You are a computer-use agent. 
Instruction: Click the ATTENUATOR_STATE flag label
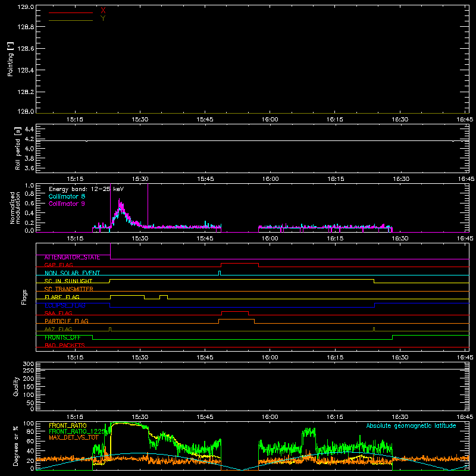(72, 258)
